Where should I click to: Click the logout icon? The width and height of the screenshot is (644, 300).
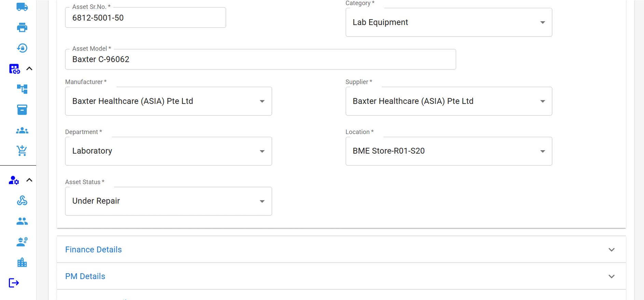14,283
